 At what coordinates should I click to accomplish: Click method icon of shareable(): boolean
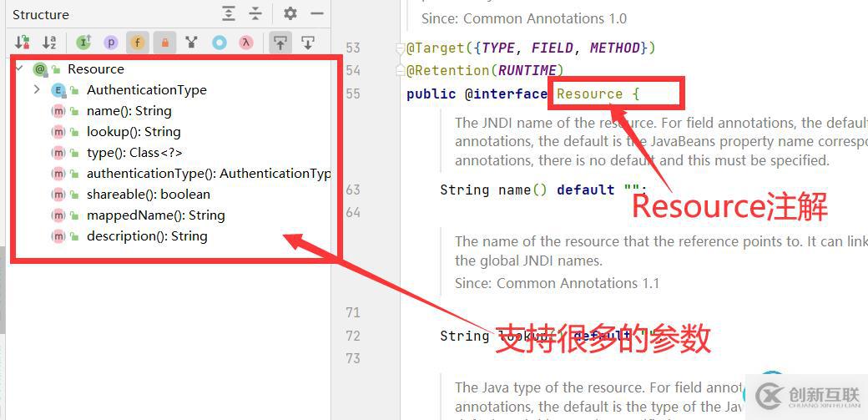pyautogui.click(x=58, y=195)
